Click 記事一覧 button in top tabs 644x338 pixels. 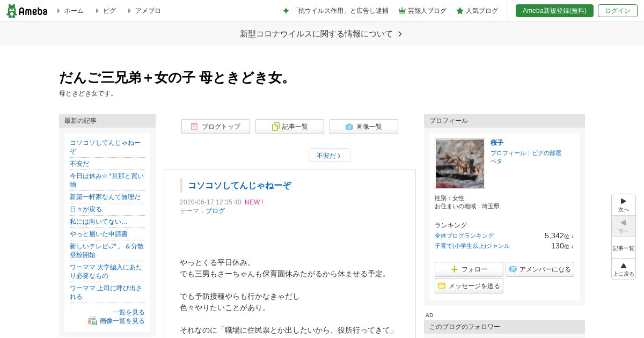(x=290, y=127)
